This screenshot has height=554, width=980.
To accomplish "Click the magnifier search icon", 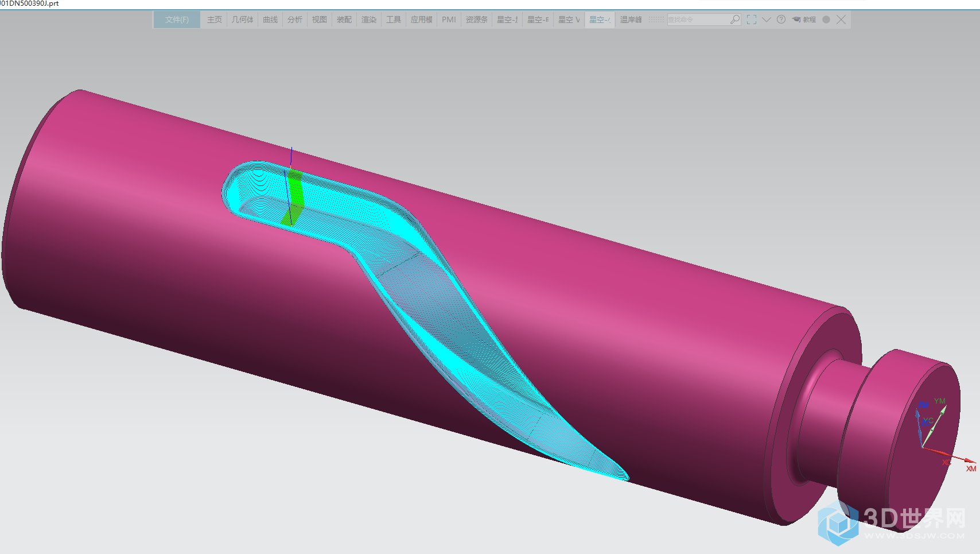I will (735, 20).
